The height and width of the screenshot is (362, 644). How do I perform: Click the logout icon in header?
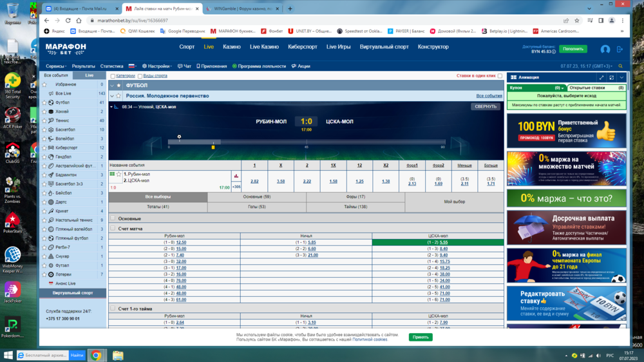[620, 49]
